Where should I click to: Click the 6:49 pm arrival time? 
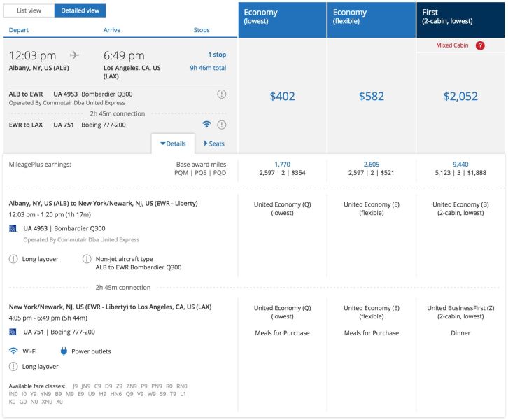(x=124, y=56)
